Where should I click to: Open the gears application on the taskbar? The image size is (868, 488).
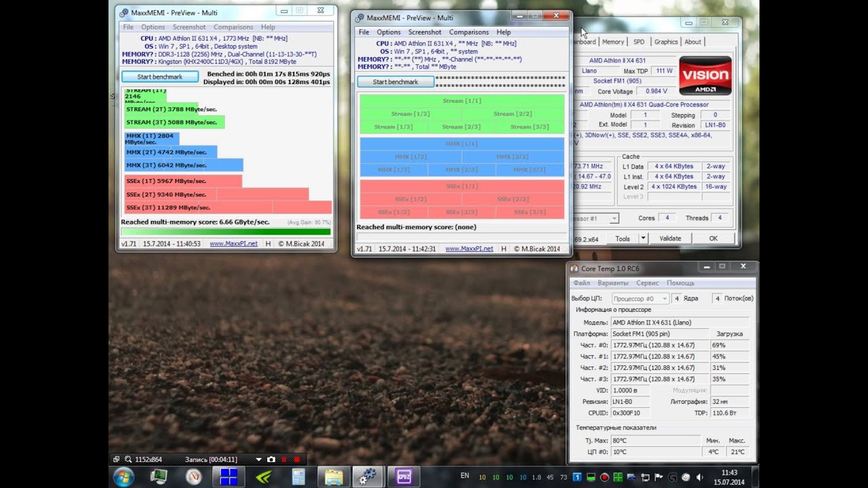[x=369, y=476]
